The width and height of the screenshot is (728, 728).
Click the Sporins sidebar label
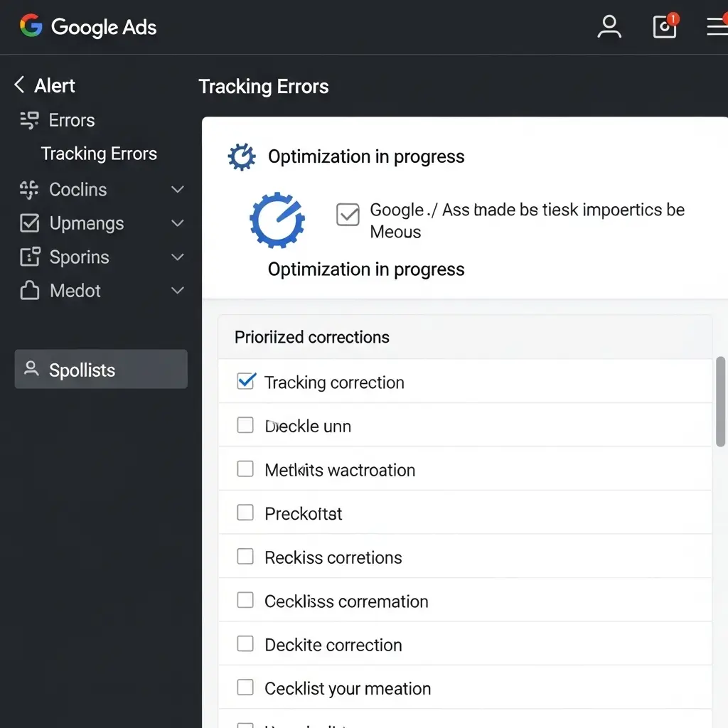(79, 257)
